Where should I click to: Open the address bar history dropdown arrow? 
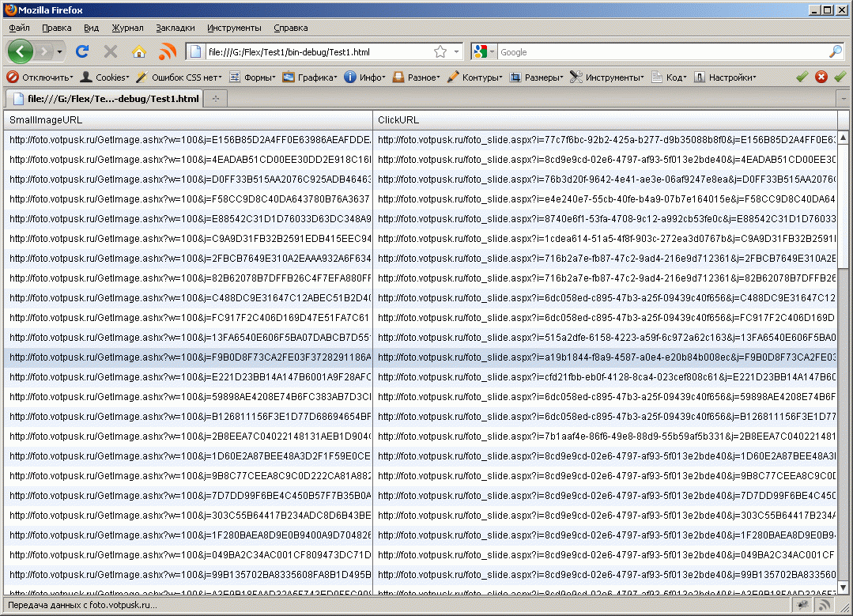coord(456,51)
